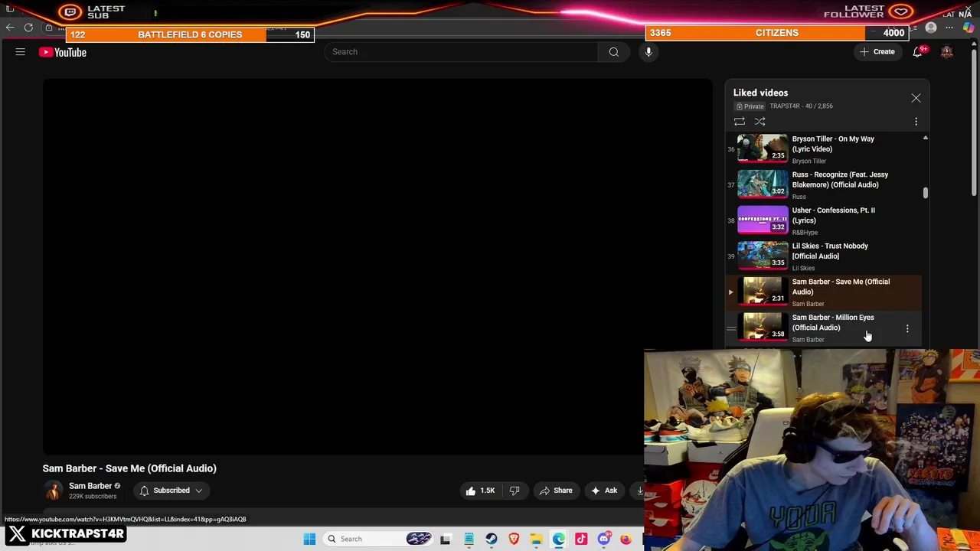Image resolution: width=980 pixels, height=551 pixels.
Task: Toggle shuffle playlist
Action: [760, 122]
